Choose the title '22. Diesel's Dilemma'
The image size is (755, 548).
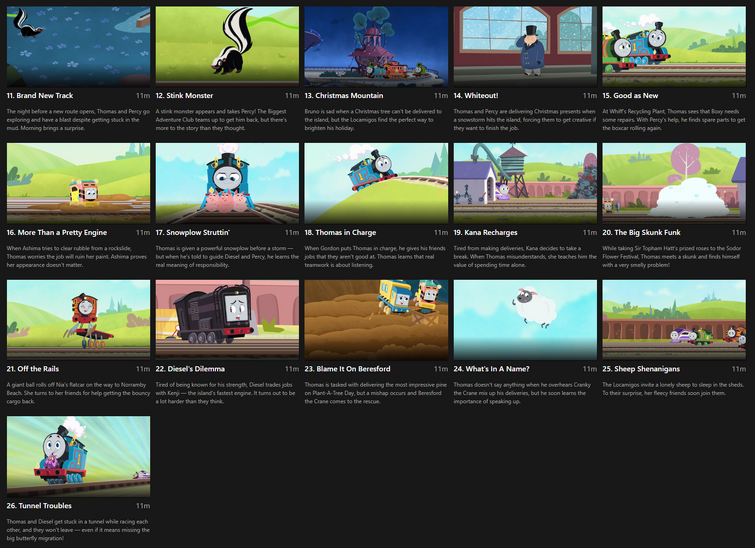point(190,369)
